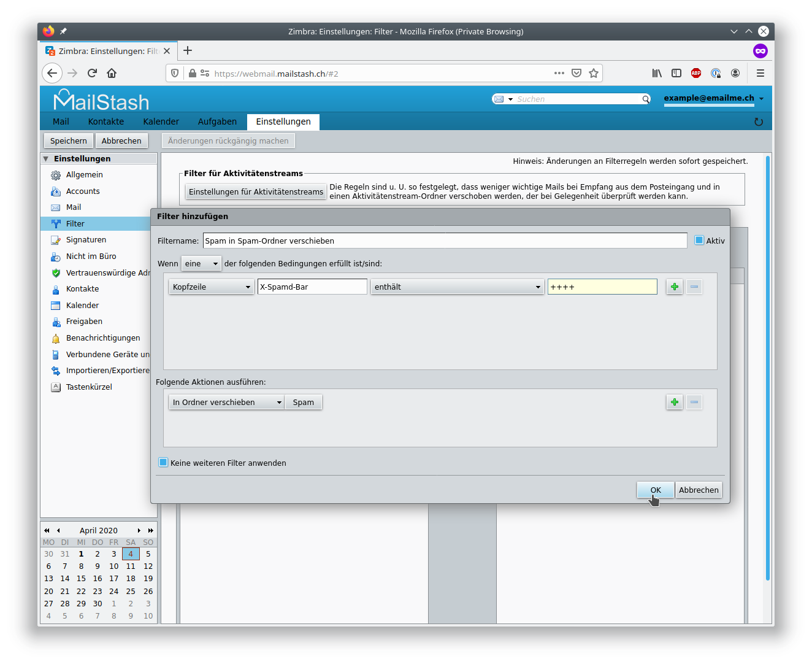Image resolution: width=812 pixels, height=664 pixels.
Task: Open the enthält comparison dropdown
Action: click(458, 287)
